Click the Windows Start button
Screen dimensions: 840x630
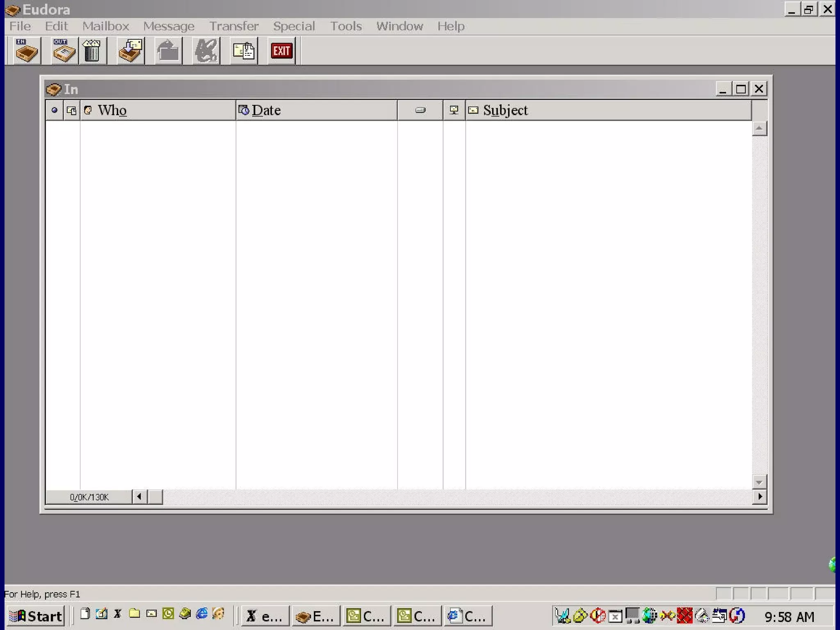click(x=36, y=616)
